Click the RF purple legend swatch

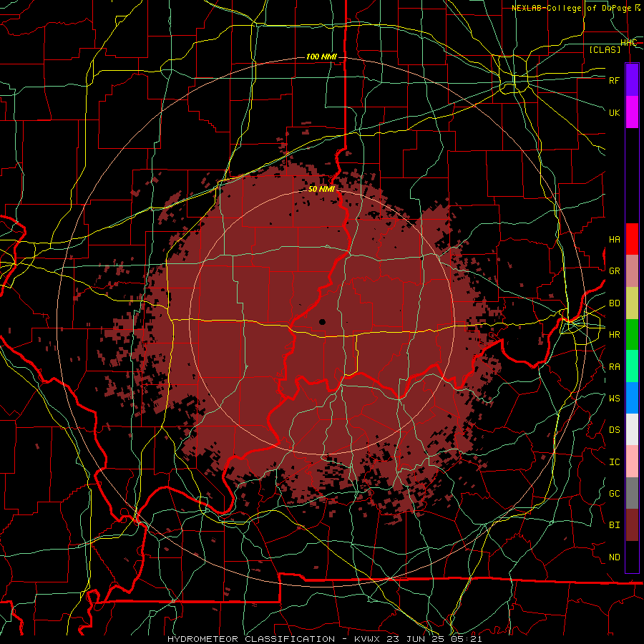632,80
